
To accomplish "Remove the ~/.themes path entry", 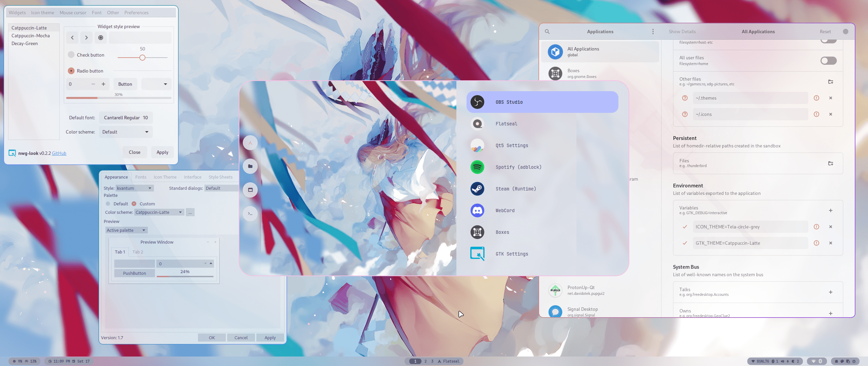I will (x=831, y=98).
